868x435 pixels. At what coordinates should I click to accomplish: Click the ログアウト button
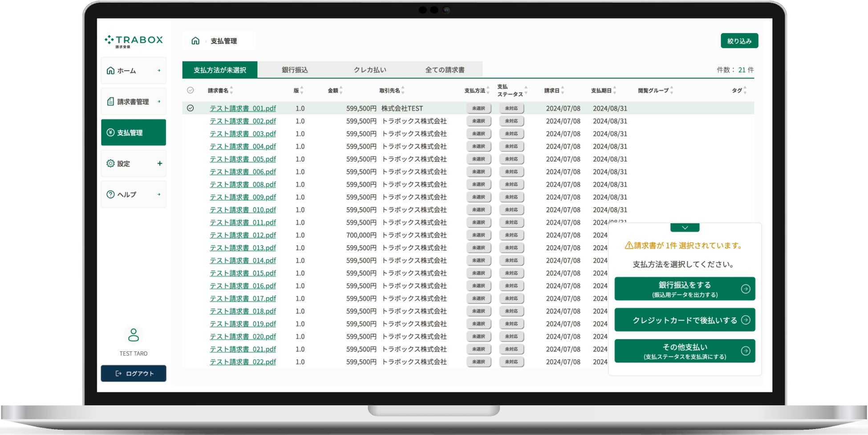[134, 374]
